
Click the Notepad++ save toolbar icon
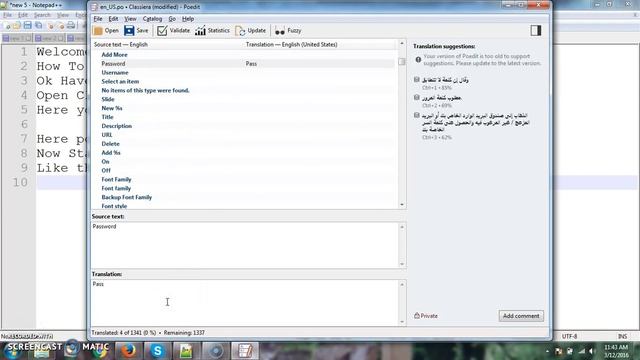click(27, 26)
